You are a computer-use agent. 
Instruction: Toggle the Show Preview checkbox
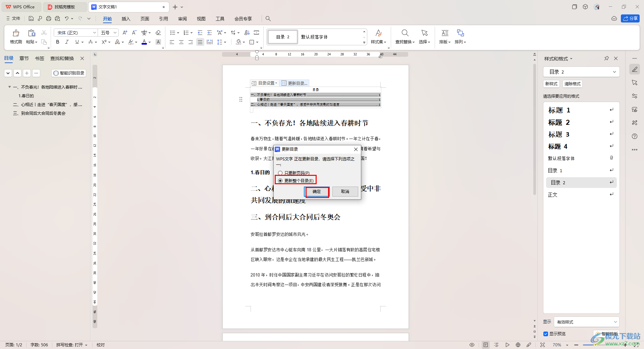click(546, 334)
